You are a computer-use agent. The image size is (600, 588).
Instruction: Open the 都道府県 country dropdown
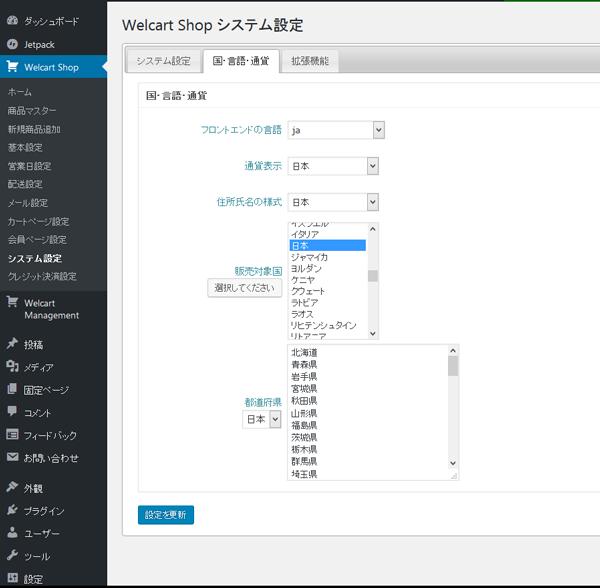262,419
